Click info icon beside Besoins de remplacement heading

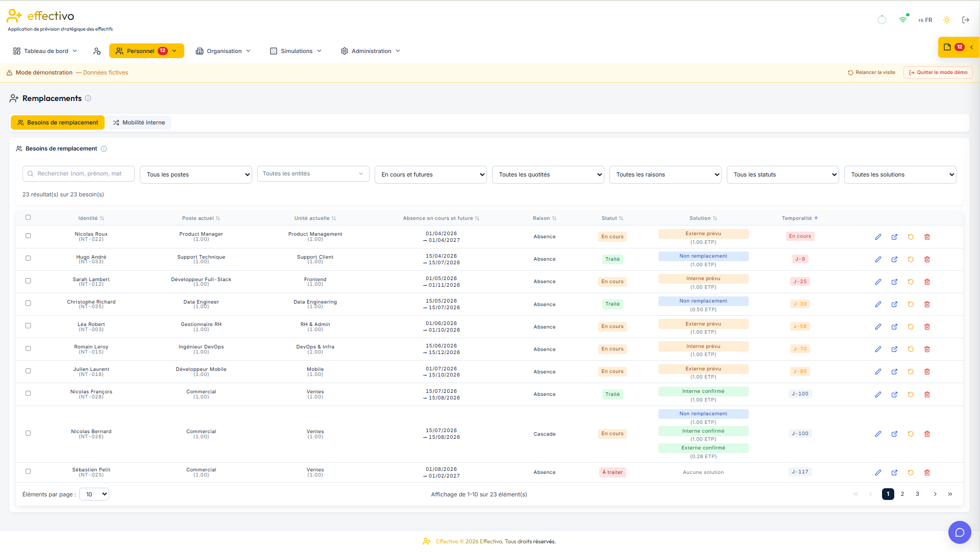[104, 149]
